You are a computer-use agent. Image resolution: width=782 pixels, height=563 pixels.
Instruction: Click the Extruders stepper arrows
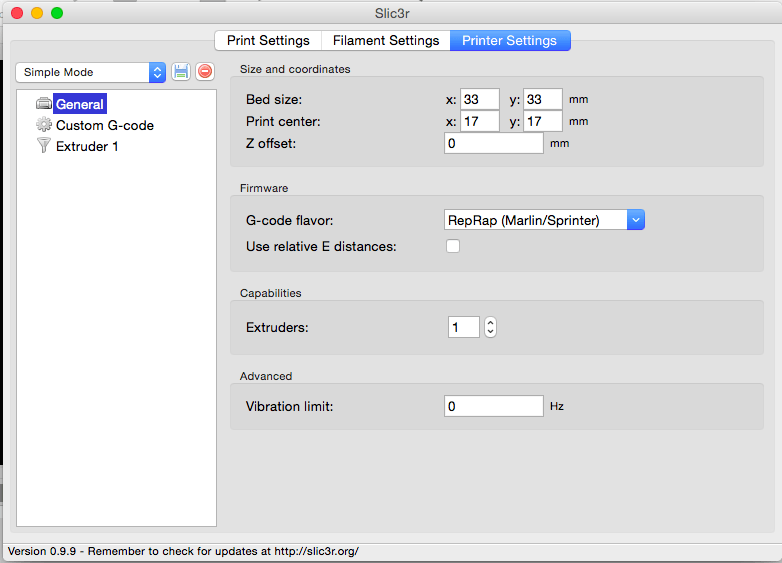[x=490, y=327]
